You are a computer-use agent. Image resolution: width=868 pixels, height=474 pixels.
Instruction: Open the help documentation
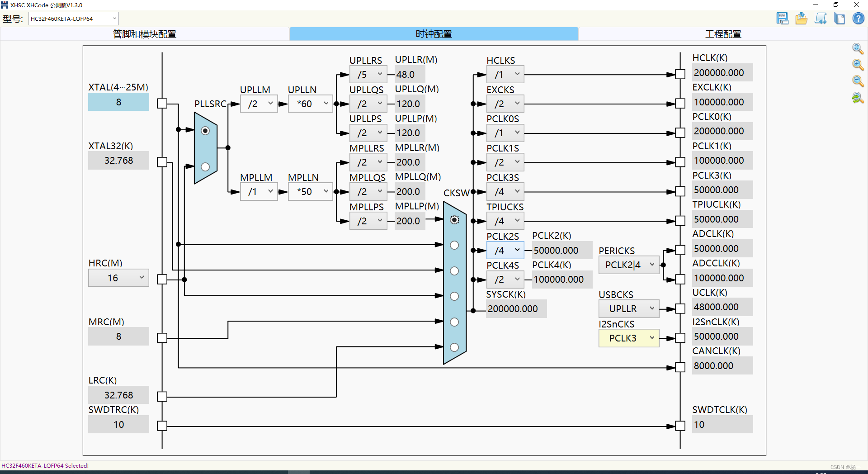point(858,19)
